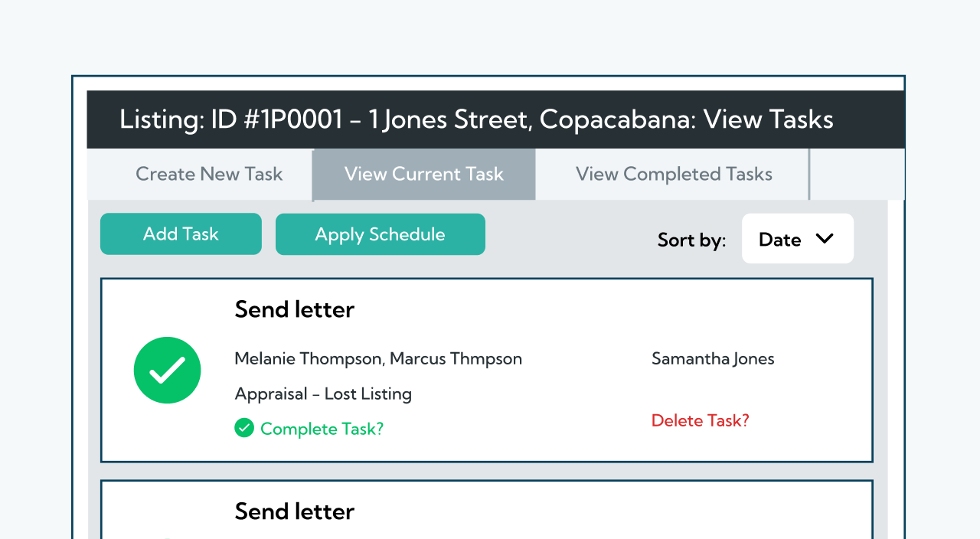Click the first Send letter task title
The image size is (980, 539).
click(x=294, y=310)
